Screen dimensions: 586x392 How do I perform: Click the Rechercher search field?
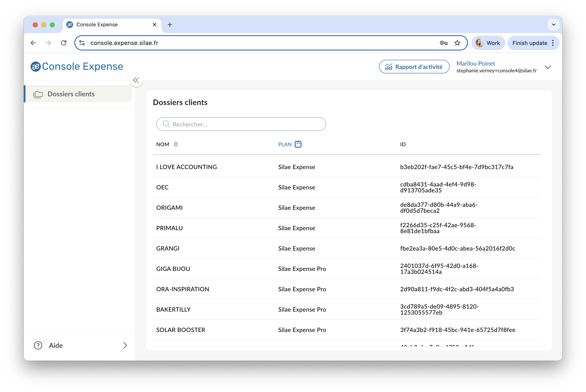coord(241,124)
